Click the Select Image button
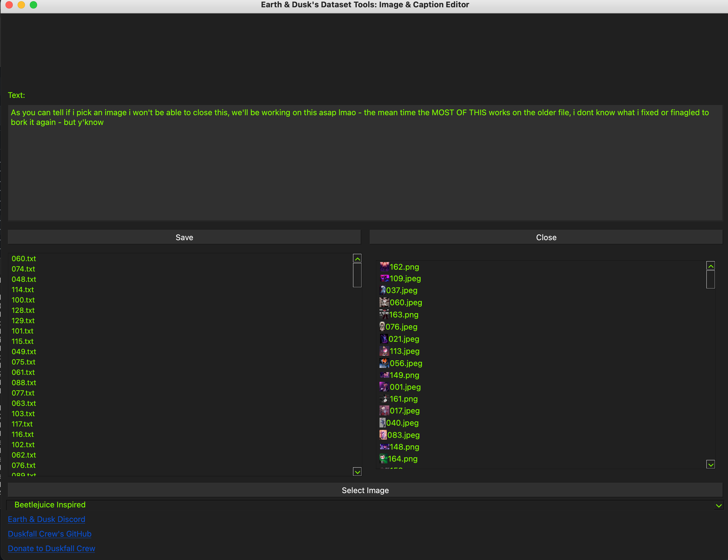Viewport: 728px width, 560px height. [365, 490]
